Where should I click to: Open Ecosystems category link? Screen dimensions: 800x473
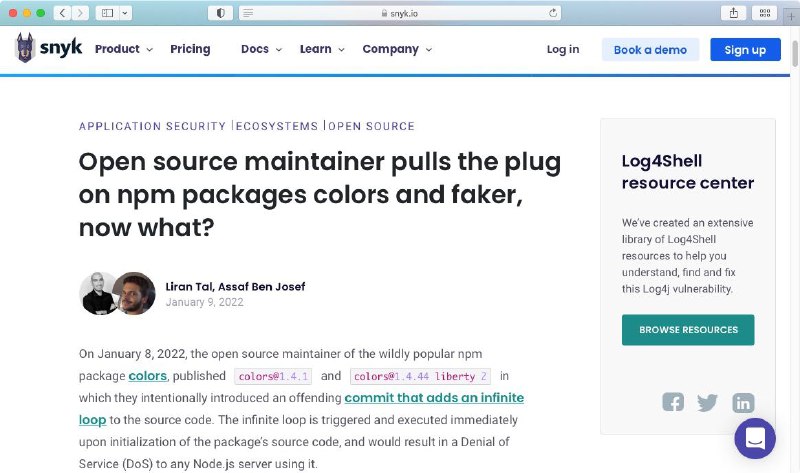[277, 126]
